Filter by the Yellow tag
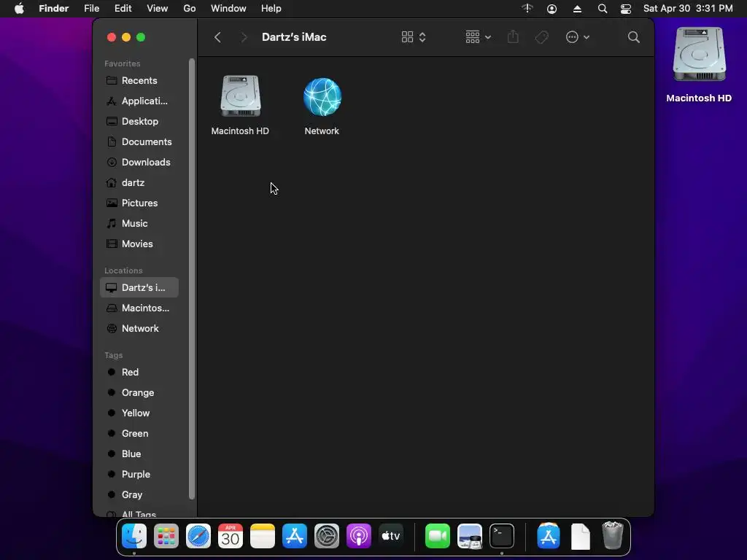This screenshot has width=747, height=560. coord(139,413)
